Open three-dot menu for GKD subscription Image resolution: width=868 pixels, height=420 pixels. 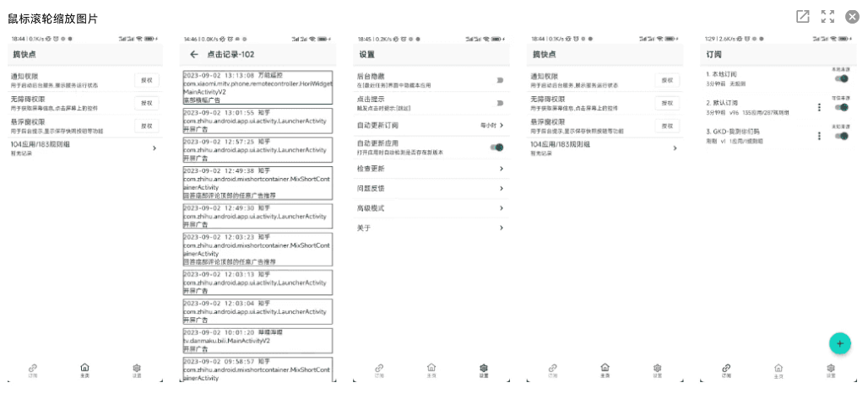[x=818, y=136]
